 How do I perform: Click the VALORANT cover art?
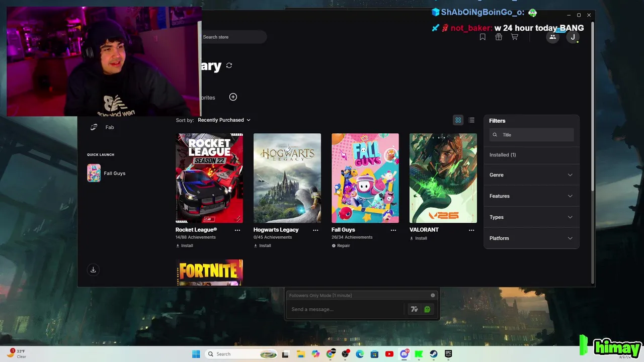[443, 178]
